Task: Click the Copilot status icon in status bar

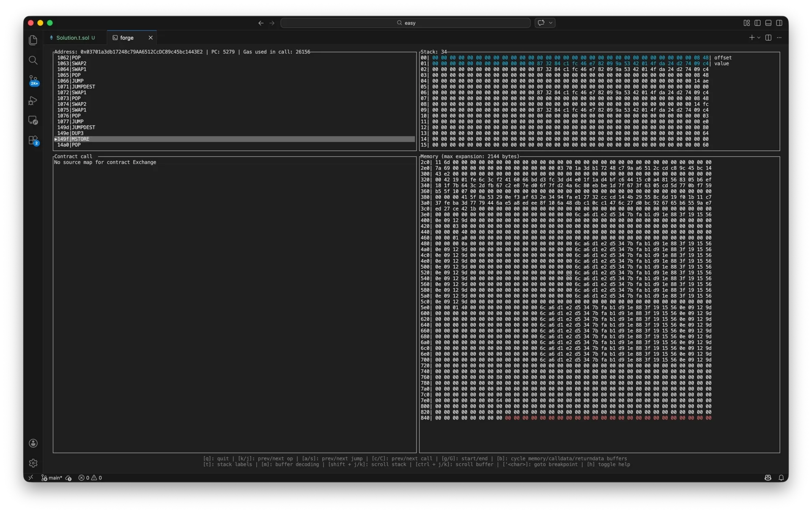Action: click(x=768, y=478)
